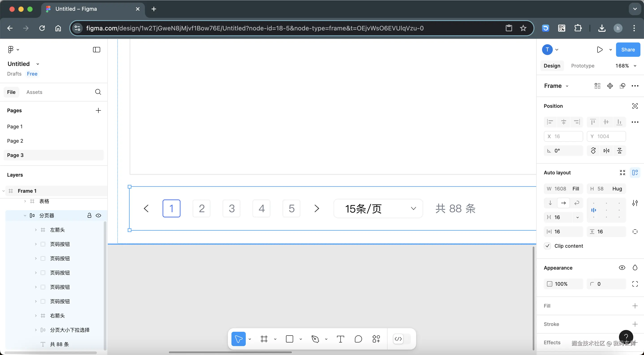The height and width of the screenshot is (355, 644).
Task: Hide the 分页器 layer with eye icon
Action: pos(98,216)
